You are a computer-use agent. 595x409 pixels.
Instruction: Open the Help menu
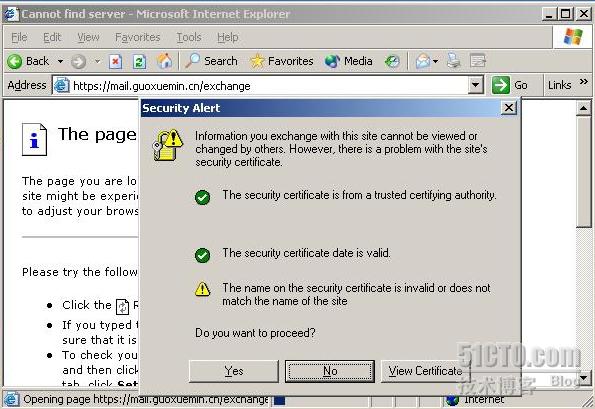pyautogui.click(x=228, y=37)
